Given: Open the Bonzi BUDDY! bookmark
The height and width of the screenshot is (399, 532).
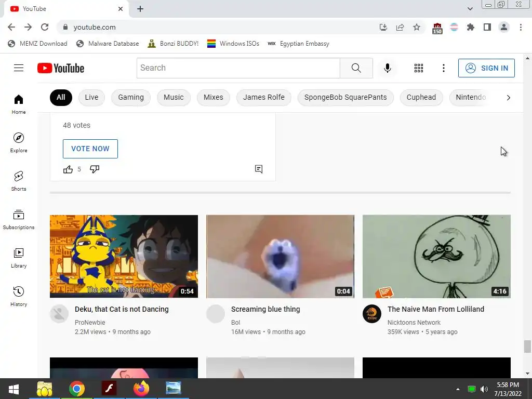Looking at the screenshot, I should (173, 44).
